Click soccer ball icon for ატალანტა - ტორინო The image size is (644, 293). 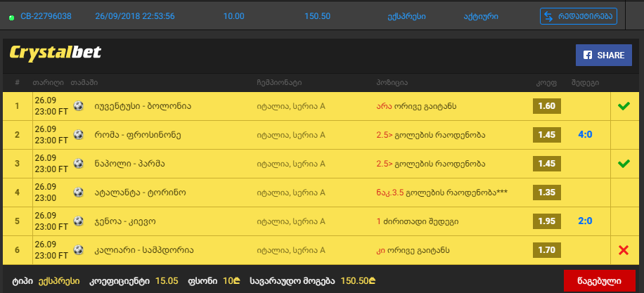click(x=79, y=192)
